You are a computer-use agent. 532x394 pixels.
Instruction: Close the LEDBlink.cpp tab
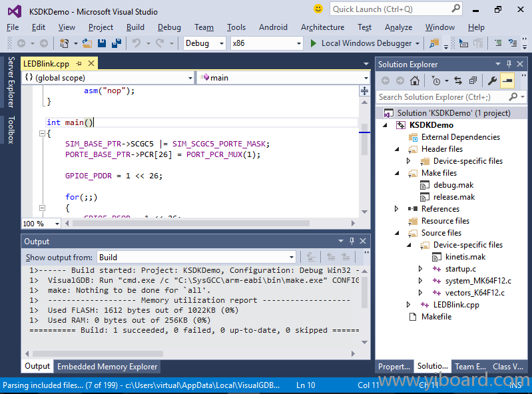point(91,63)
